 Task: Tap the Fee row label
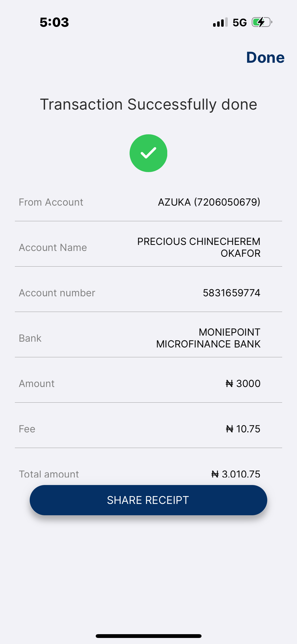click(x=27, y=429)
